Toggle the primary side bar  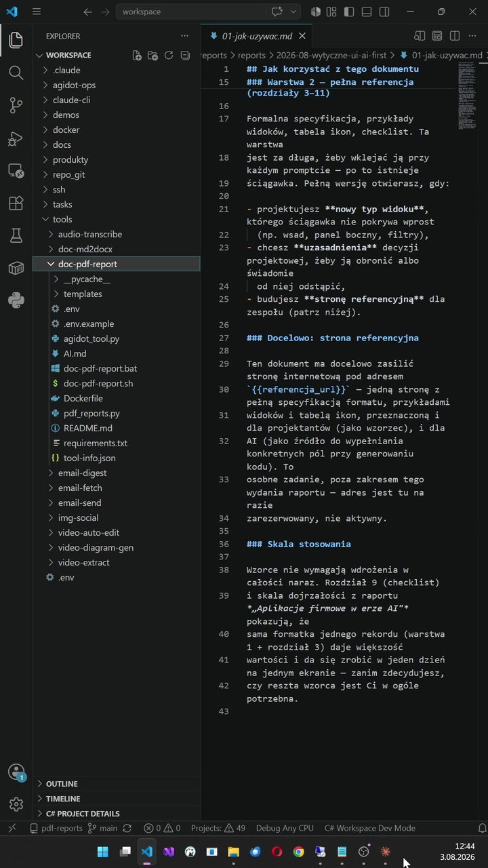point(349,12)
